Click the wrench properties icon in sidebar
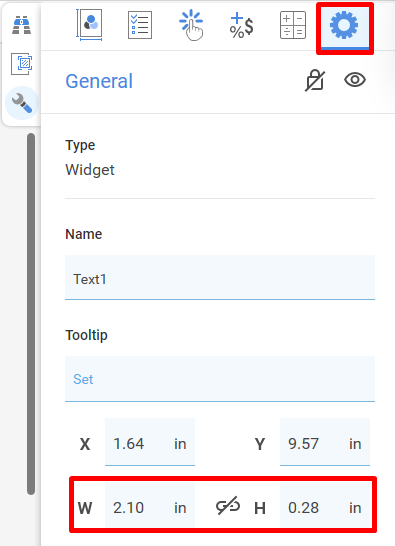The width and height of the screenshot is (395, 546). pos(22,103)
